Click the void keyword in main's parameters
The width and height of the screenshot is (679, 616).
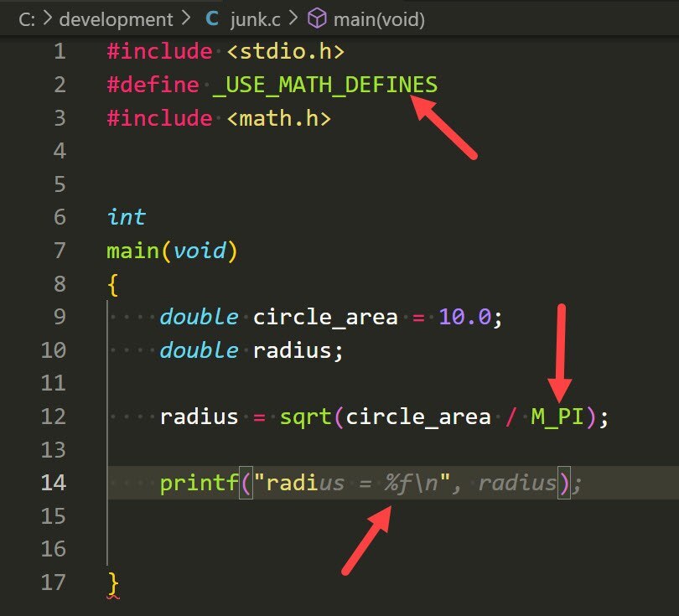coord(200,251)
